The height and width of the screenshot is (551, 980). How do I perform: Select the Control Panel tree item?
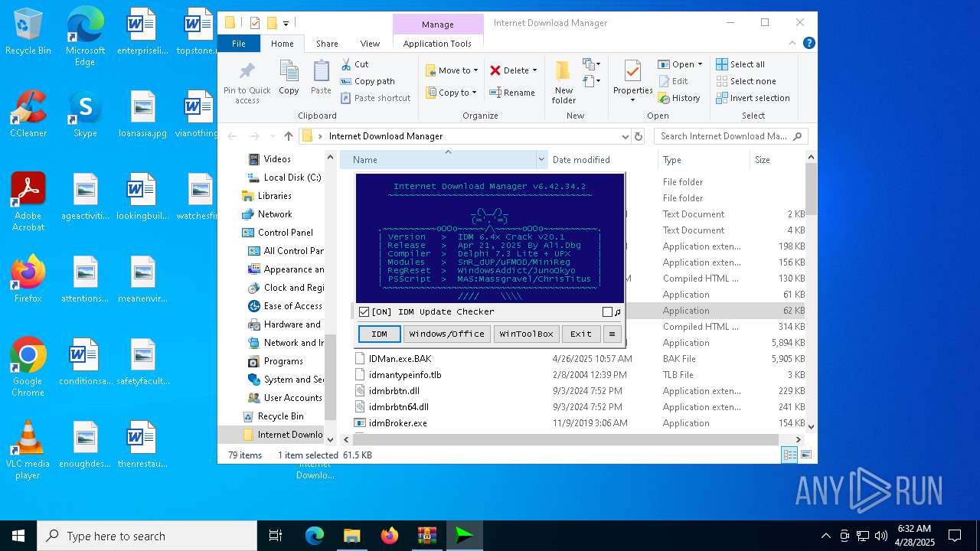pos(285,233)
